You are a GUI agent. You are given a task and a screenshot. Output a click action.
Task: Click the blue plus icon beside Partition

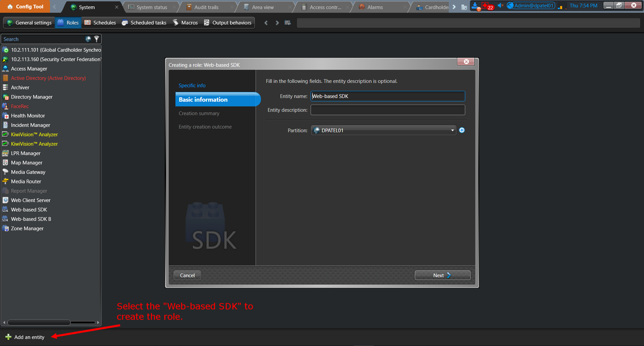462,130
